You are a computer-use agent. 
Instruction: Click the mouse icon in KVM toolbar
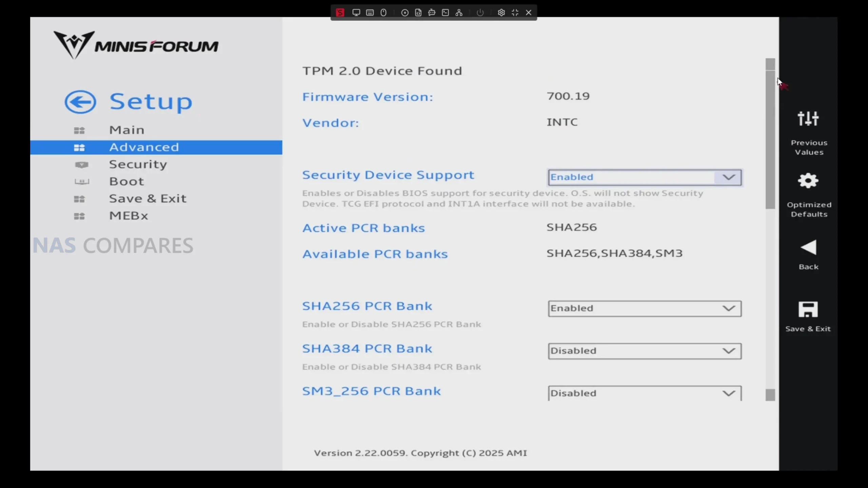(383, 13)
